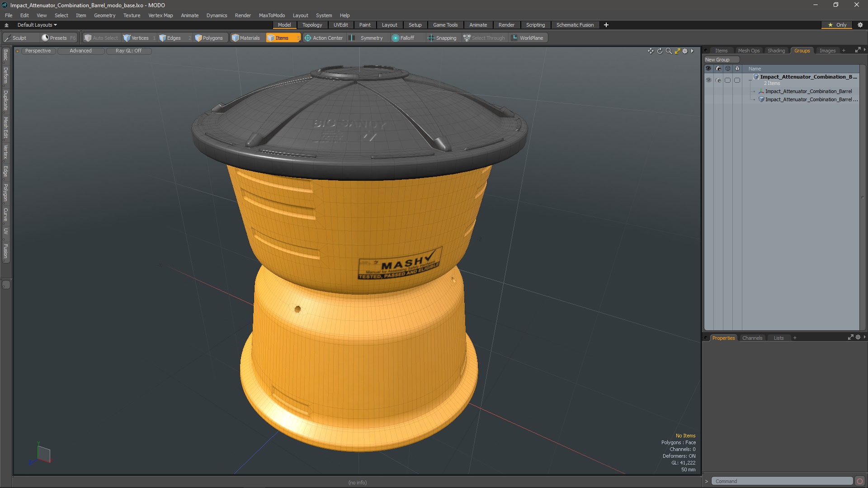
Task: Open Presets browser
Action: click(x=58, y=38)
